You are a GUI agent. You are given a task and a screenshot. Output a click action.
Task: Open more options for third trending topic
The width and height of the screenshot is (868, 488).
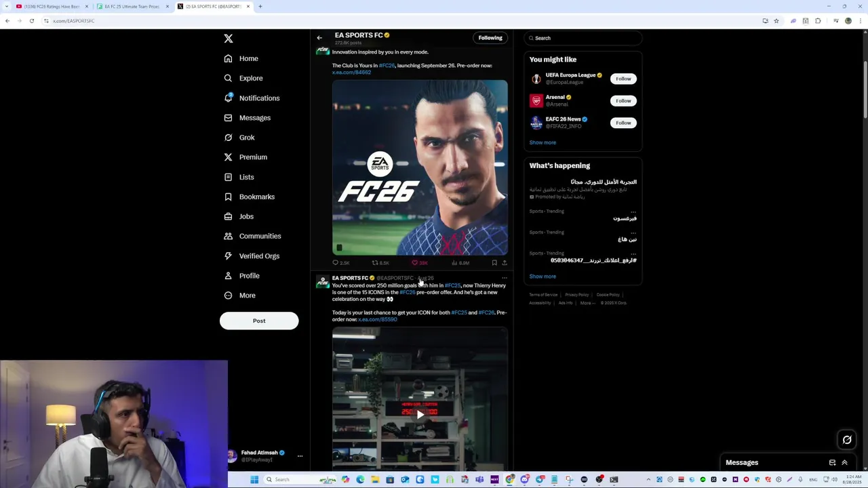tap(633, 253)
